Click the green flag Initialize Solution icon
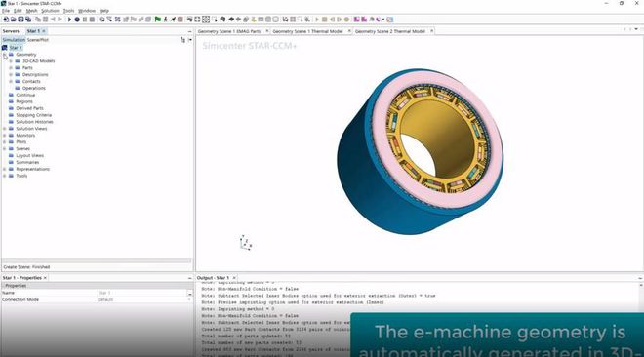Screen dimensions: 644x357 [158, 20]
